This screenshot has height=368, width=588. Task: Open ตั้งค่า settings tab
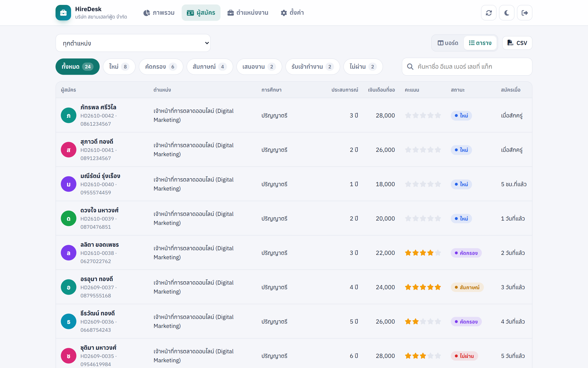(x=292, y=13)
